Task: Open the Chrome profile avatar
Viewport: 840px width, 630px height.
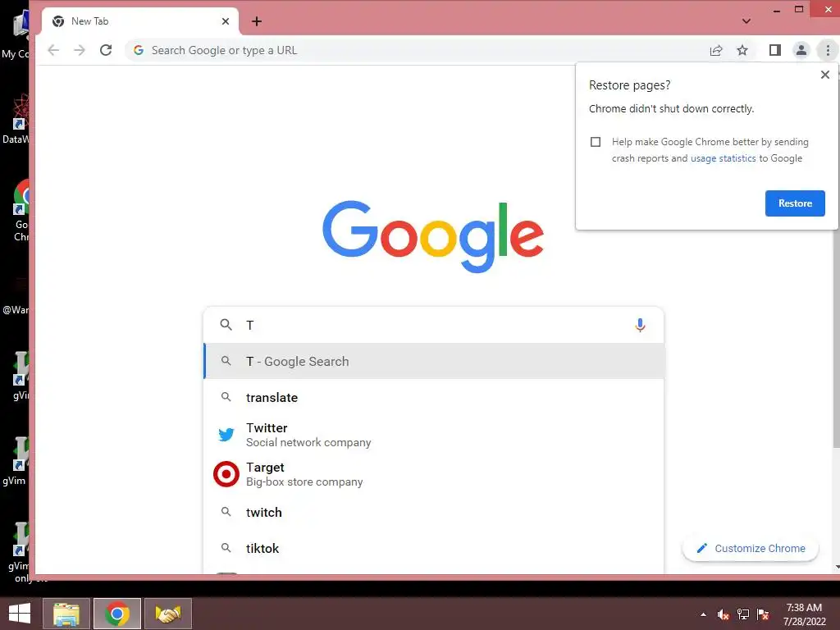Action: 801,50
